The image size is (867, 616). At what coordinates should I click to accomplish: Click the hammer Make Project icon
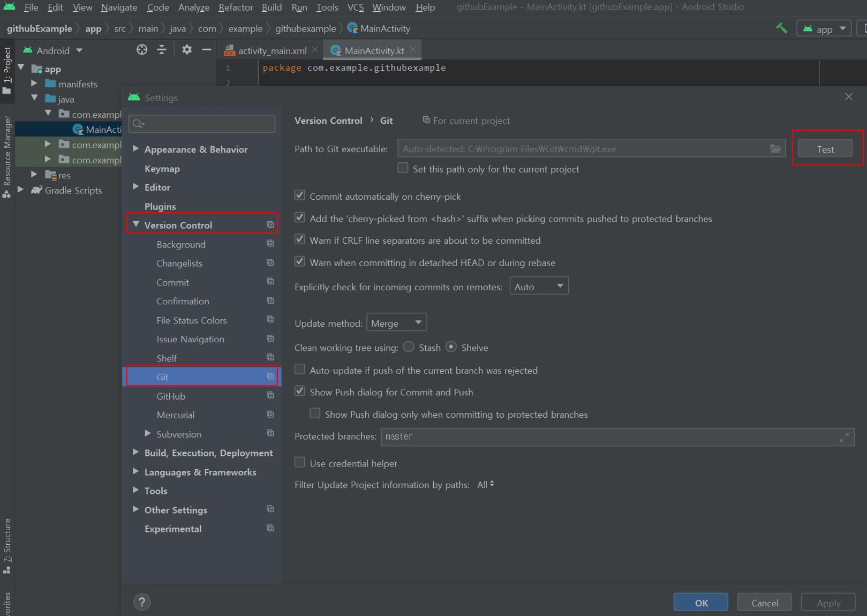782,28
